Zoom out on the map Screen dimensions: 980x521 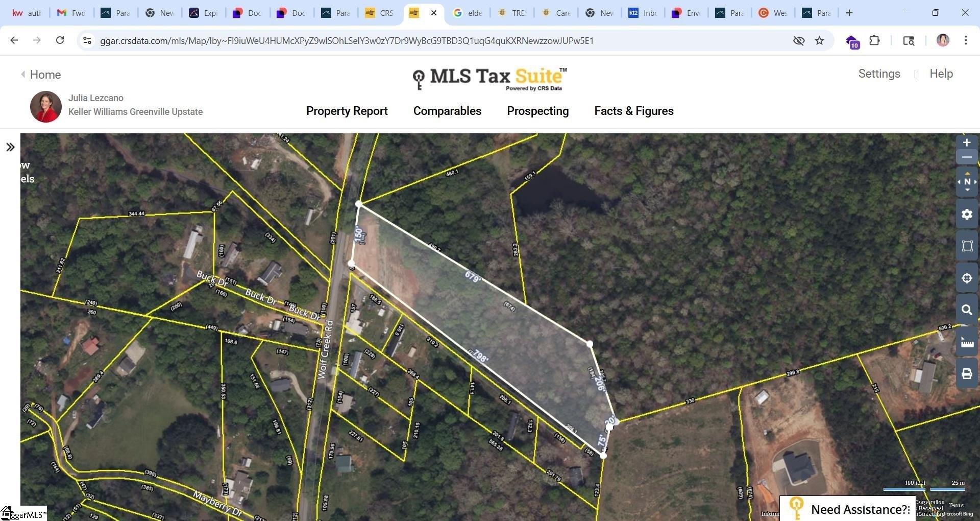(967, 157)
